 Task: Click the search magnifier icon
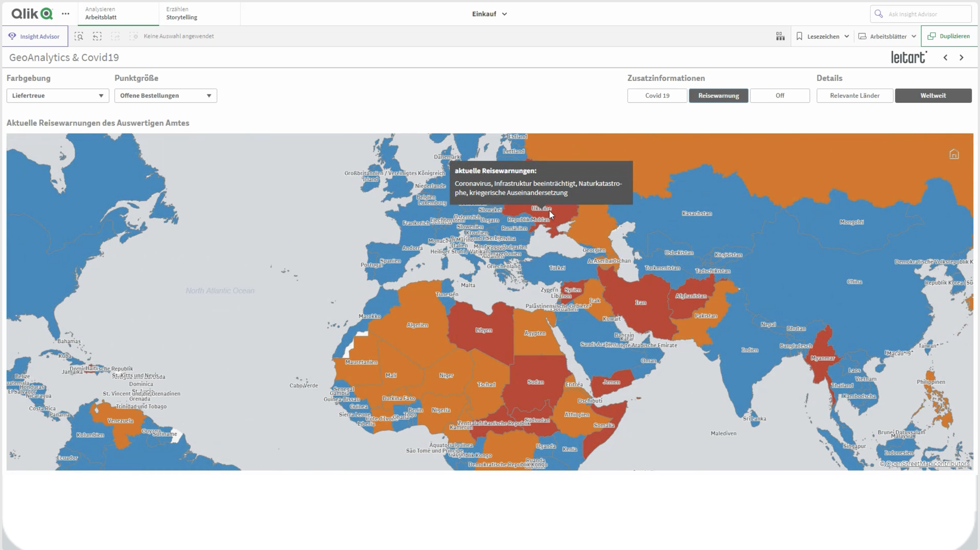[878, 14]
